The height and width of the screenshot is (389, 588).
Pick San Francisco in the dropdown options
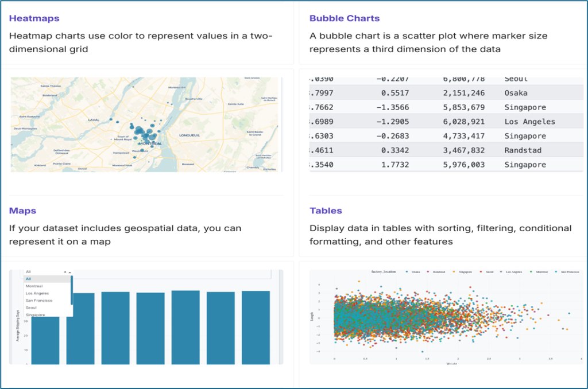39,301
